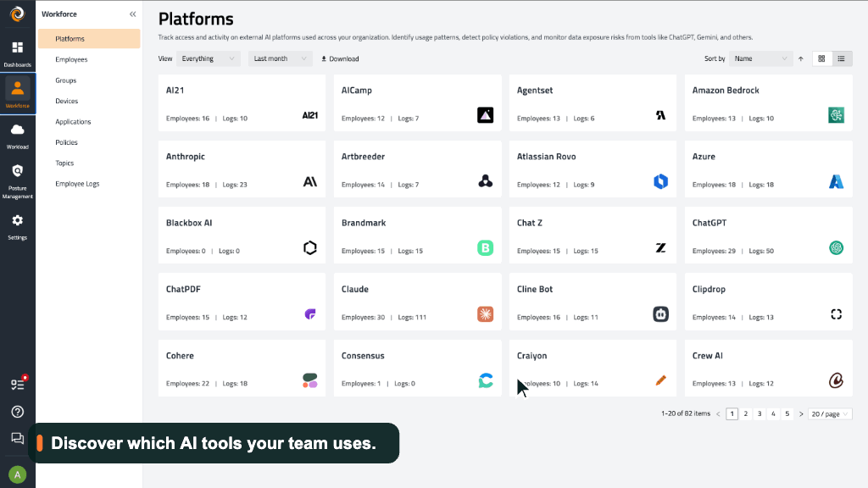
Task: Open the ChatGPT platform card title
Action: tap(709, 223)
